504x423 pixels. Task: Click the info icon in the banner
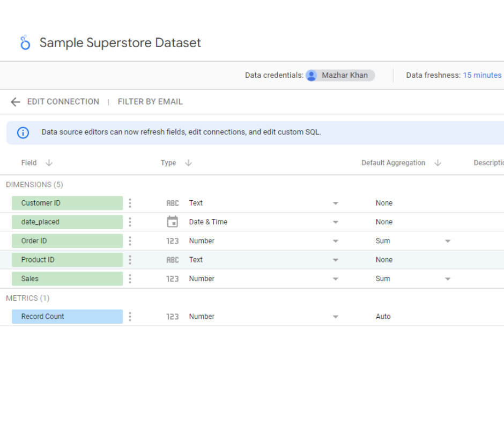tap(23, 132)
